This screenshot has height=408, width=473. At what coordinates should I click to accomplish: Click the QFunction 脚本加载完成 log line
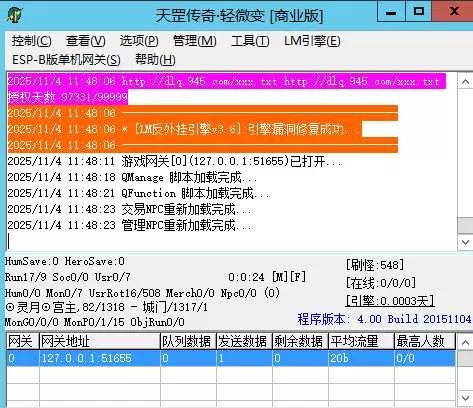(x=139, y=193)
